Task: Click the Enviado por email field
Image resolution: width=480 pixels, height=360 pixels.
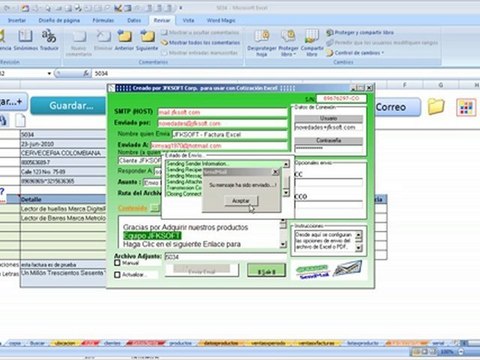Action: pyautogui.click(x=222, y=123)
